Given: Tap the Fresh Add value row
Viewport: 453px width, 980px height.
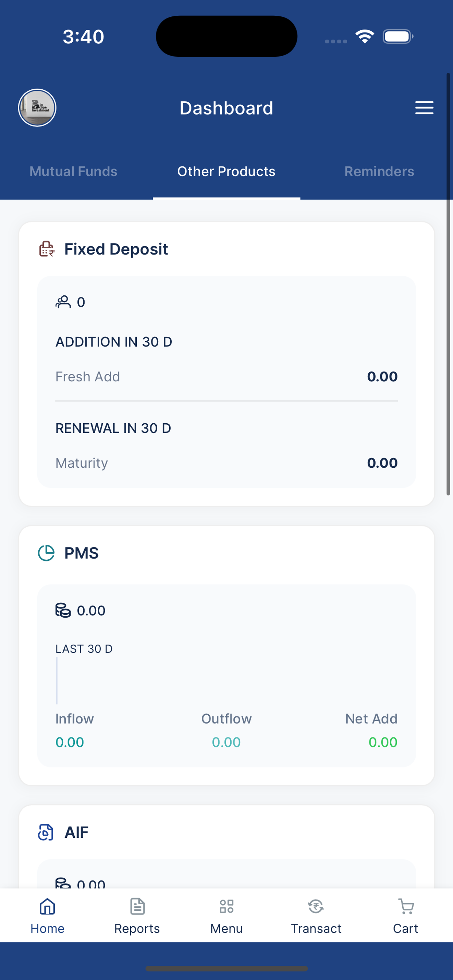Looking at the screenshot, I should (226, 377).
